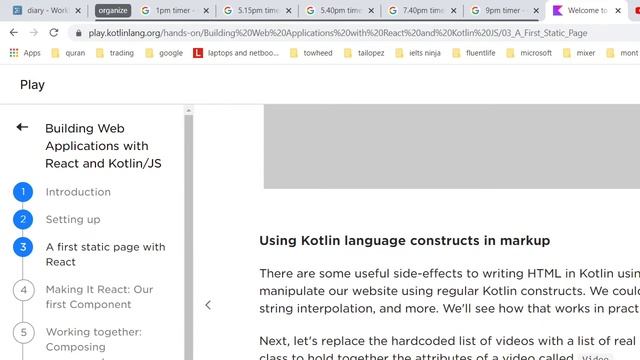Click the step 5 circle
The image size is (640, 360).
tap(23, 333)
